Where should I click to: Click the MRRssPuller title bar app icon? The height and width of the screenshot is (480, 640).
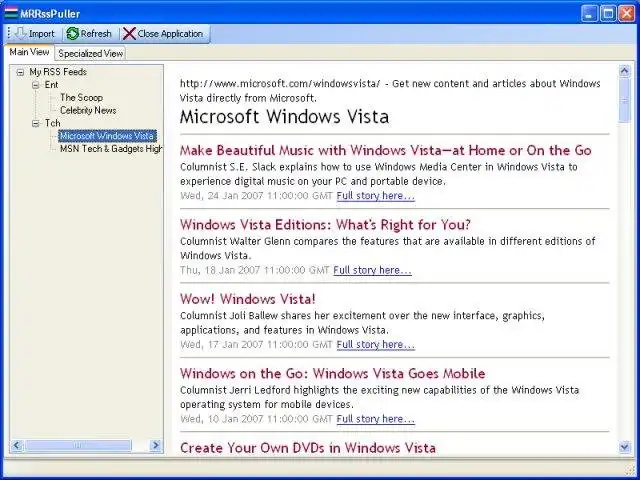tap(11, 13)
